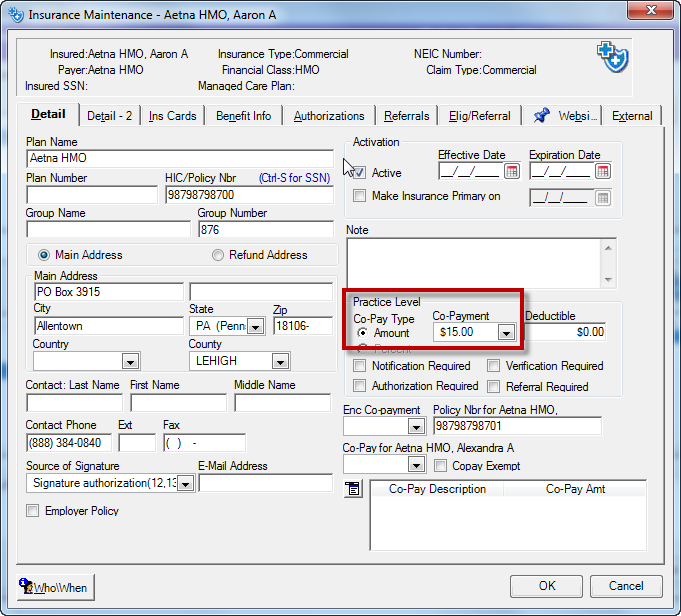
Task: Click the Note text area
Action: point(474,262)
